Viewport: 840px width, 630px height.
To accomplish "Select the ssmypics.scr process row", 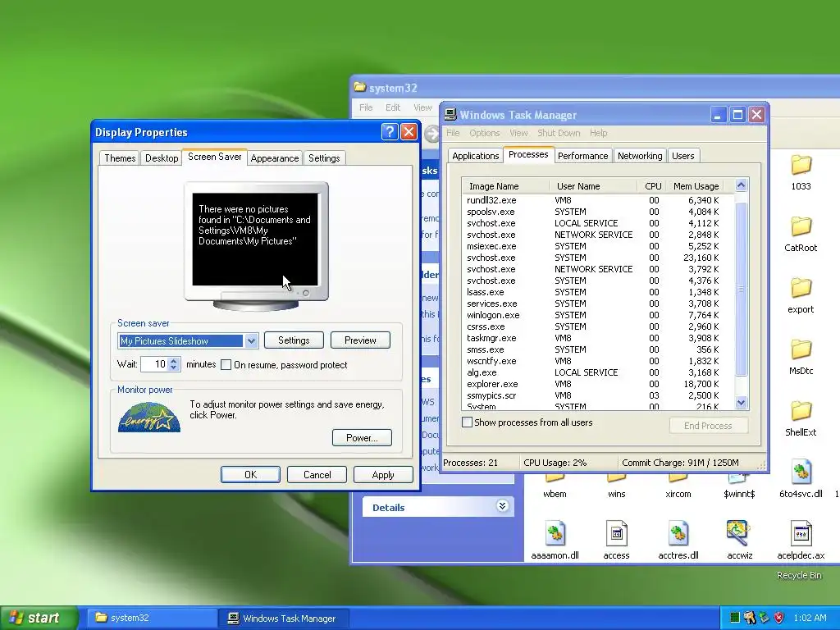I will click(x=592, y=395).
